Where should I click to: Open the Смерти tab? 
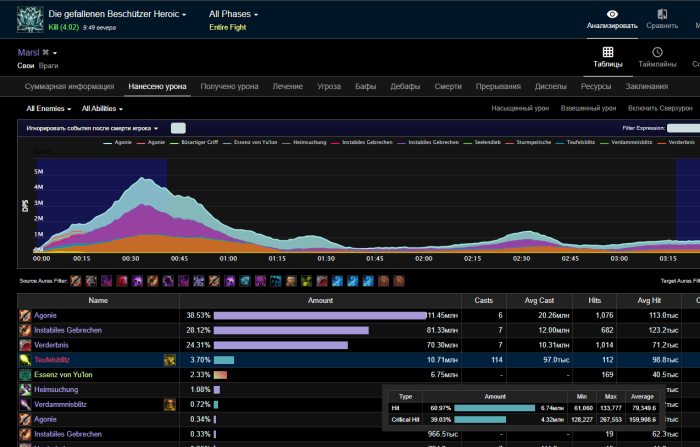448,87
